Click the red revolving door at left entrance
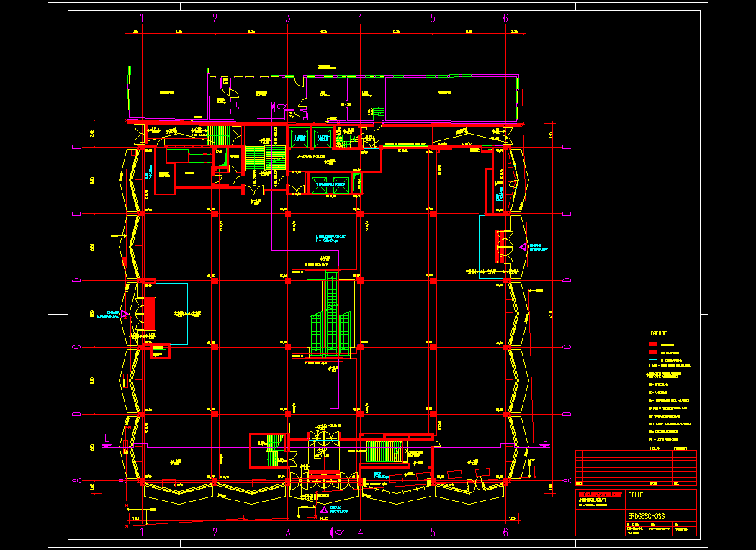Image resolution: width=756 pixels, height=550 pixels. (149, 313)
